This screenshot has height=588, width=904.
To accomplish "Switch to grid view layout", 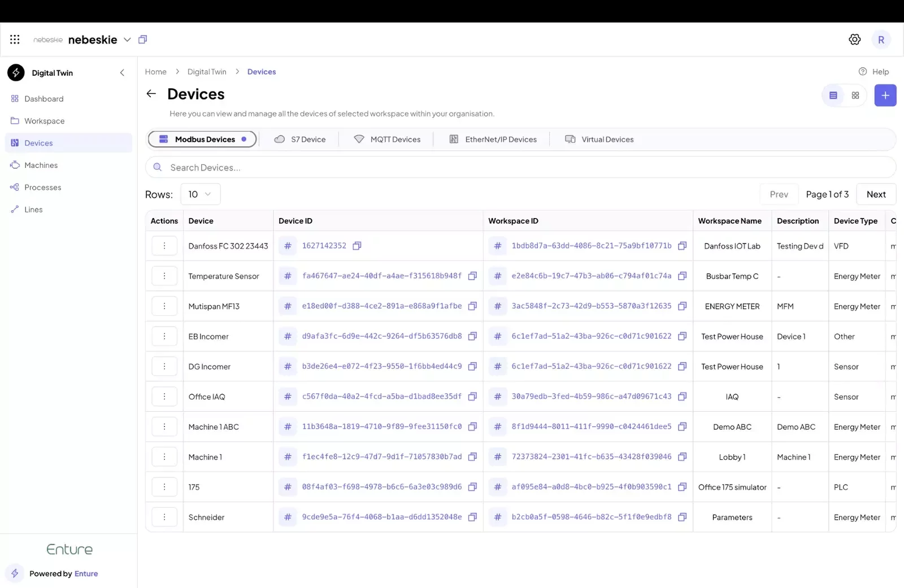I will (855, 95).
